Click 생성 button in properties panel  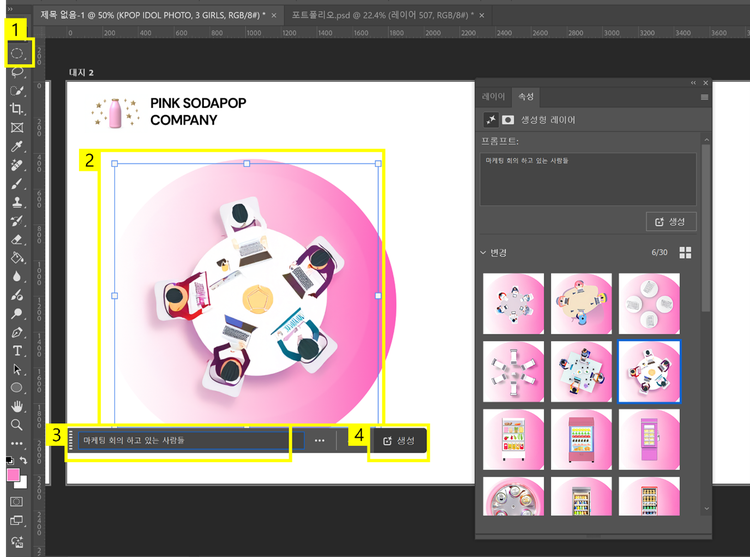click(x=671, y=222)
